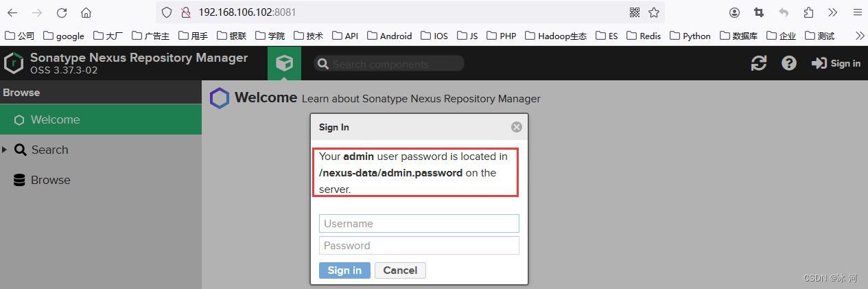The image size is (868, 289).
Task: Select Browse item in left sidebar
Action: [x=50, y=180]
